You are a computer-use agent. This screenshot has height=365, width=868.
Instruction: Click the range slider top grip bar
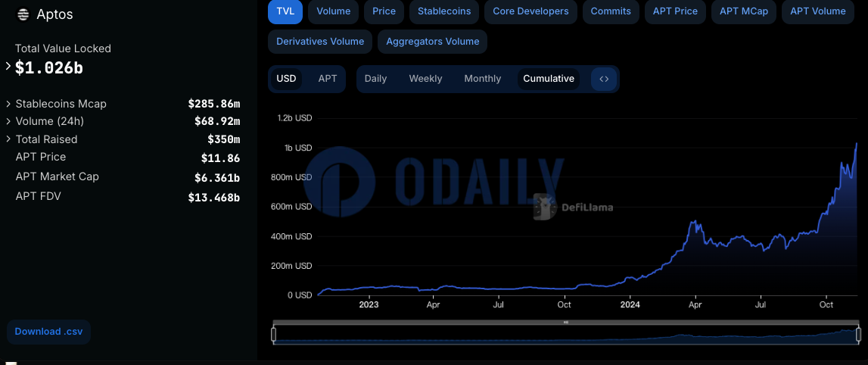tap(566, 322)
